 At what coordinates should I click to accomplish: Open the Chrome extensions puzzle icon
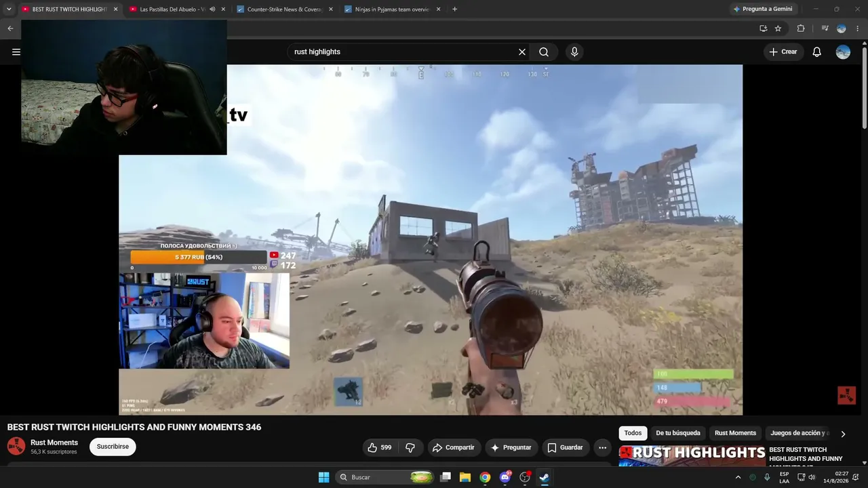[x=801, y=28]
